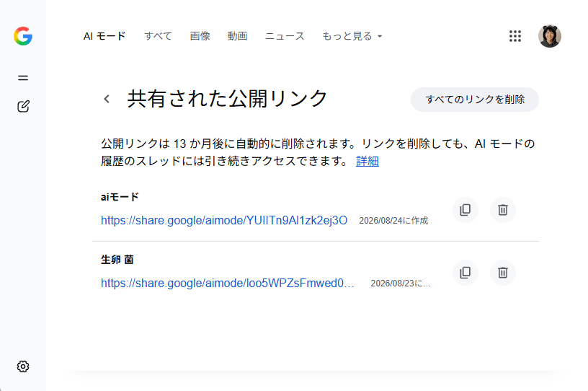Select the 動画 tab
The image size is (588, 391).
click(x=237, y=36)
